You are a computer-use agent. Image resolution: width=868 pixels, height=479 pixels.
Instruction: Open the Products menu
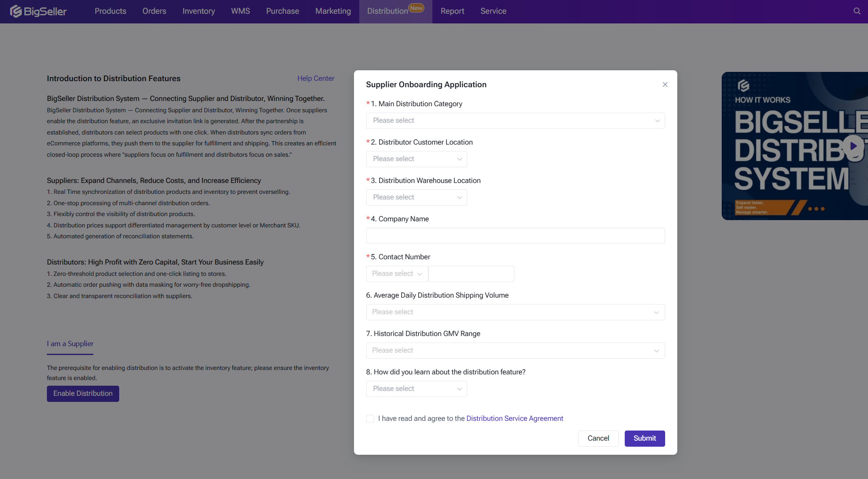pyautogui.click(x=110, y=11)
